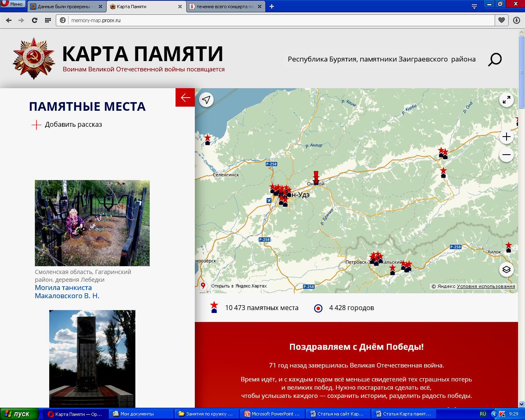This screenshot has width=525, height=420.
Task: Click Добавить рассказ link
Action: click(73, 124)
